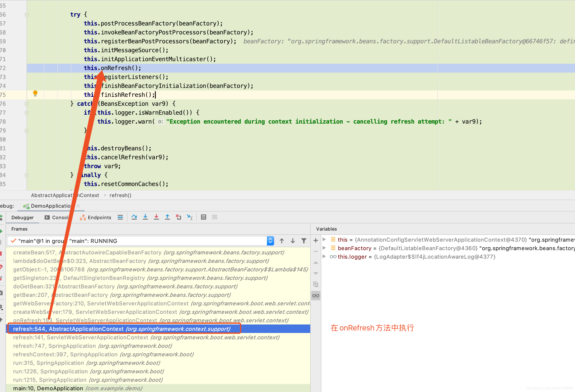Click the AbstractApplicationContext breadcrumb
This screenshot has width=575, height=392.
[x=65, y=195]
